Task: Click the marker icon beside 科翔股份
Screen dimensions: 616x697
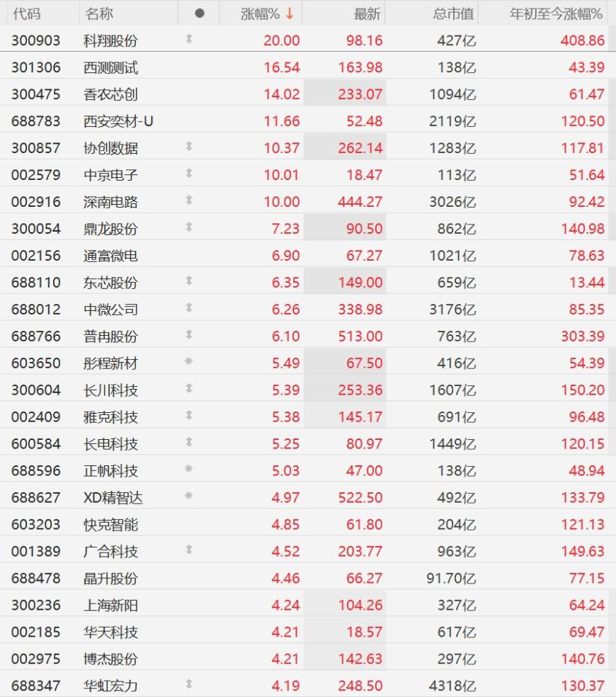Action: click(189, 39)
